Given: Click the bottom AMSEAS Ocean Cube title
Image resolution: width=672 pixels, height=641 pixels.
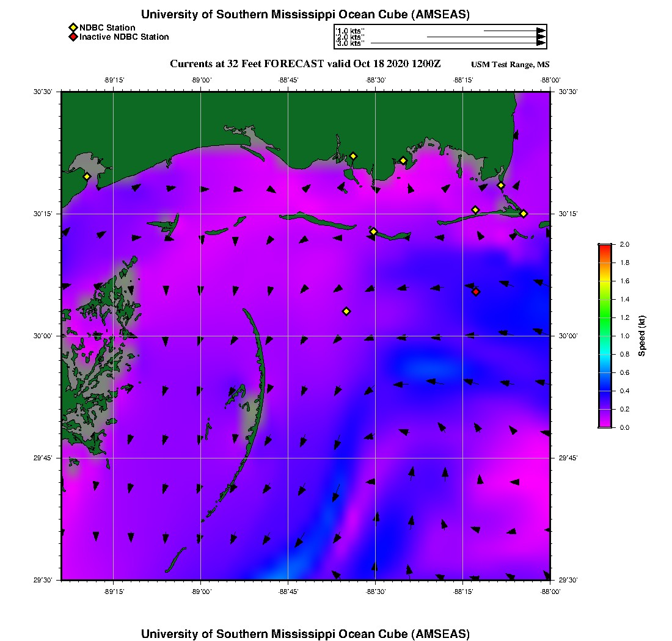Looking at the screenshot, I should pos(305,634).
